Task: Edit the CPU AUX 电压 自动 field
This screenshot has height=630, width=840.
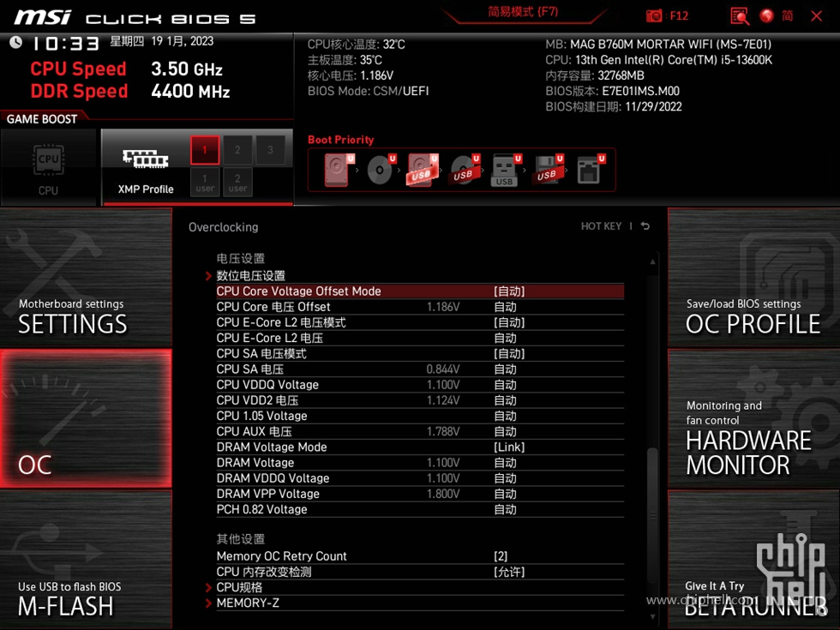Action: click(505, 430)
